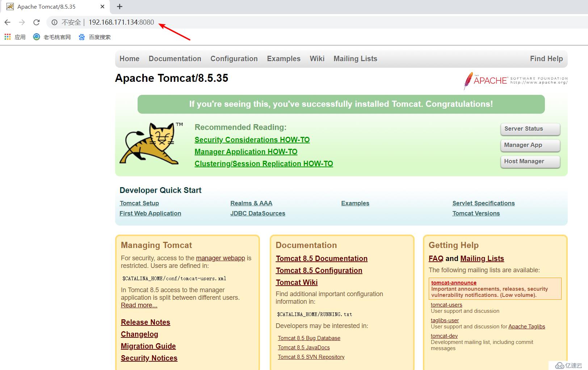The height and width of the screenshot is (370, 588).
Task: Open the Tomcat Setup link
Action: (x=139, y=203)
